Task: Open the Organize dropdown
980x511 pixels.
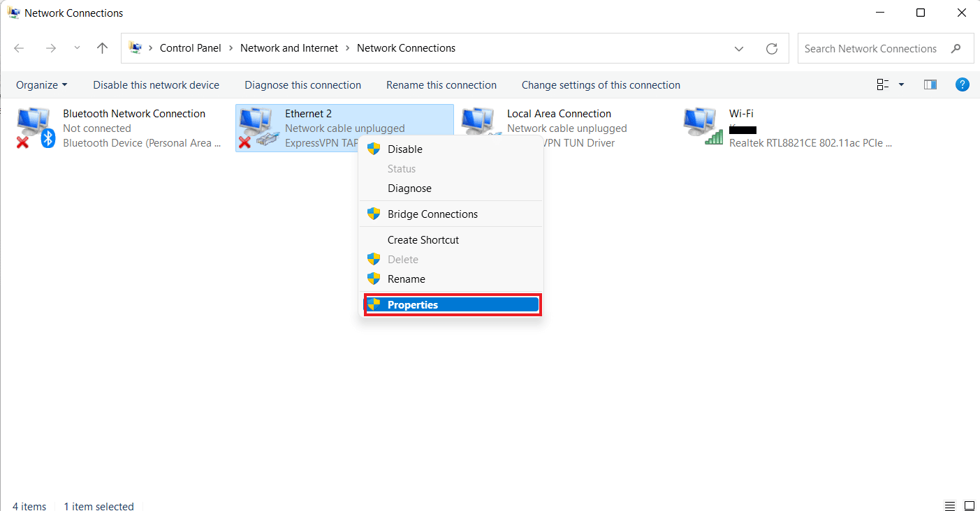Action: click(41, 84)
